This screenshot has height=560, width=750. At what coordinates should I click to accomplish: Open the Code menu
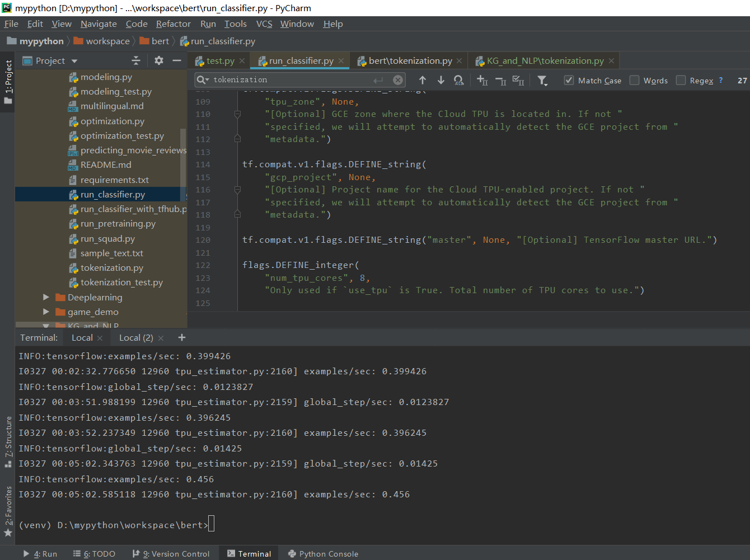pyautogui.click(x=137, y=23)
